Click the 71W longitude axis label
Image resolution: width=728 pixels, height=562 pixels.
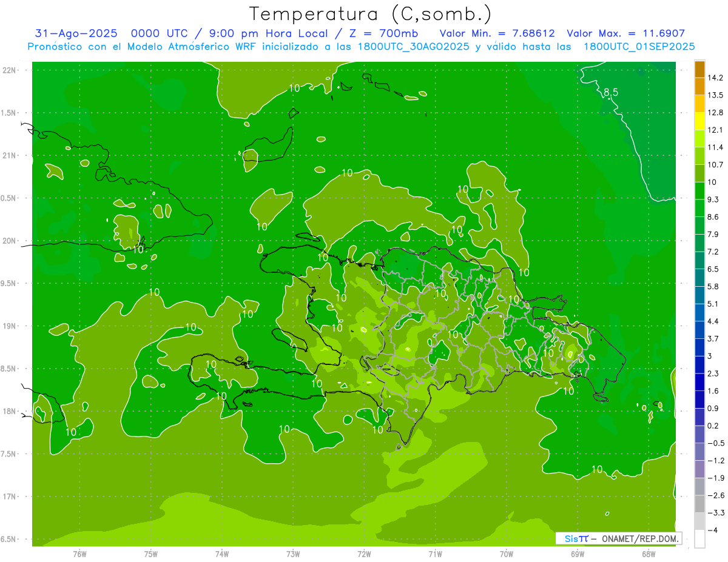pyautogui.click(x=435, y=554)
